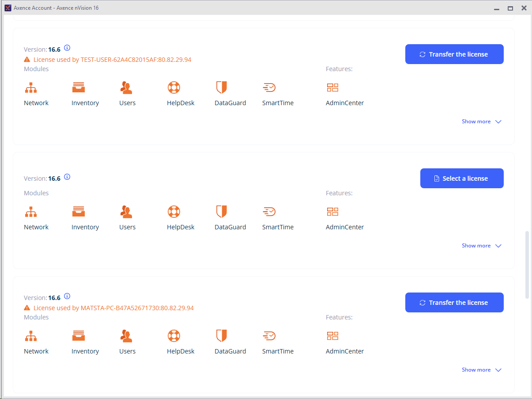Screen dimensions: 532x399
Task: Click the AdminCenter icon in the first license card
Action: (x=332, y=87)
